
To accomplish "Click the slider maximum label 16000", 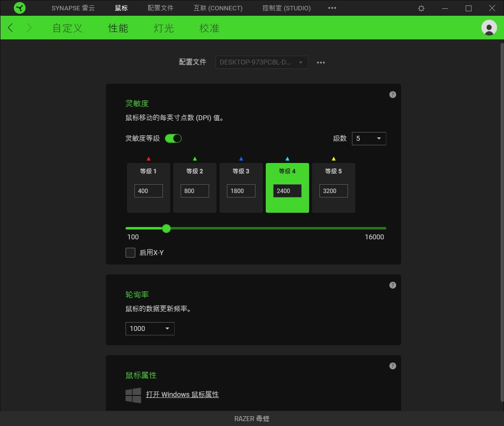I will (x=374, y=237).
